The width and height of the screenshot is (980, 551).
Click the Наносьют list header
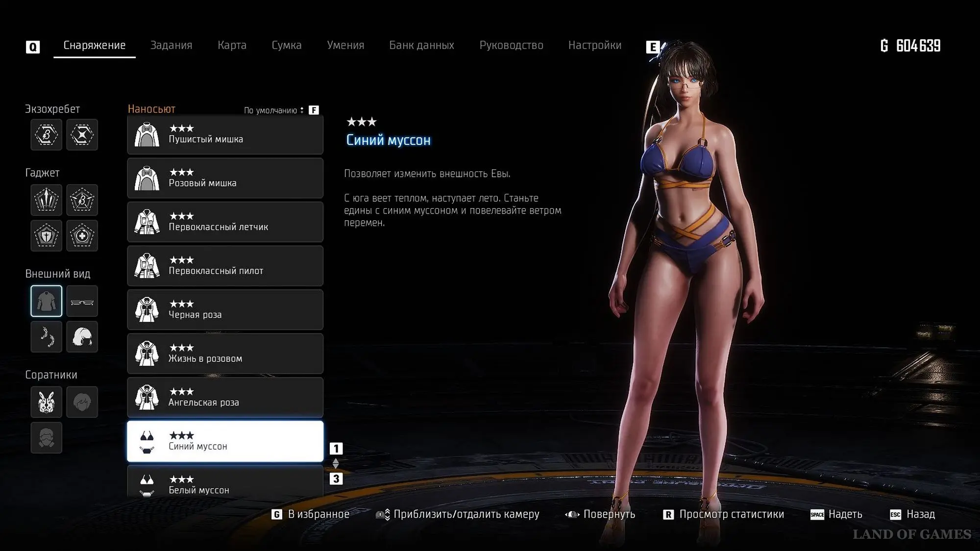click(x=151, y=109)
